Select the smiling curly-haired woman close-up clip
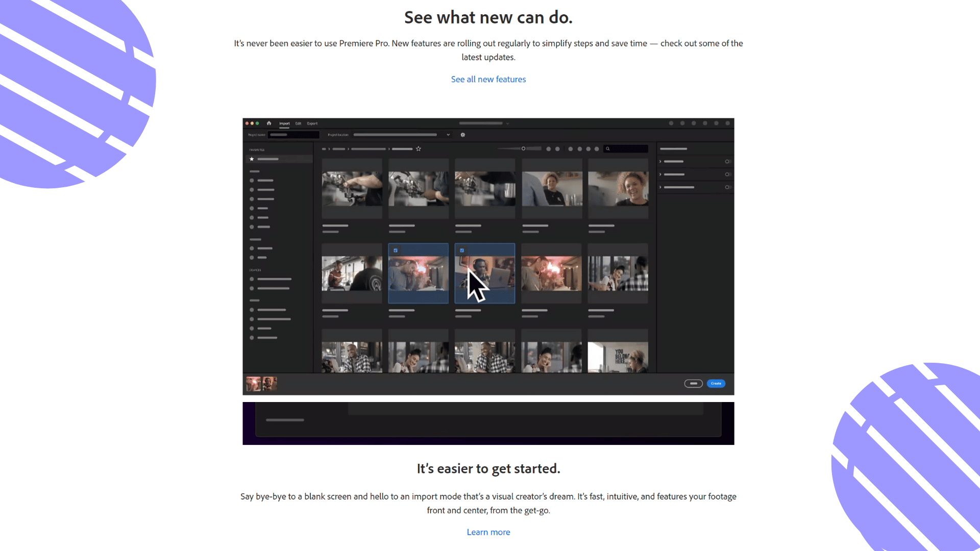The width and height of the screenshot is (980, 551). [x=618, y=189]
